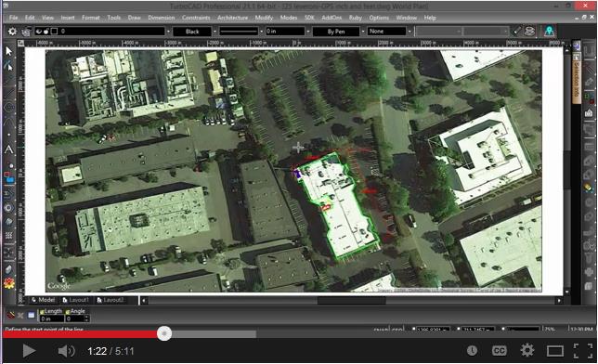Click the red cancel tool icon in inspector bar
Image resolution: width=598 pixels, height=364 pixels.
[11, 315]
